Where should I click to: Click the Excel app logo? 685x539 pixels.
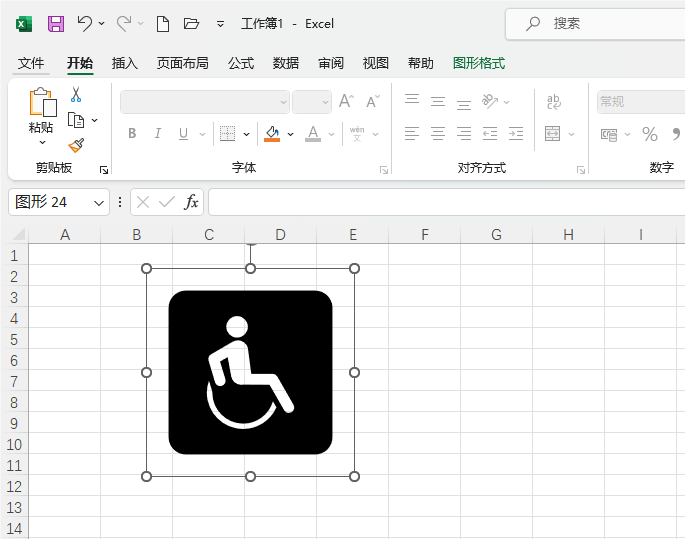[x=24, y=24]
